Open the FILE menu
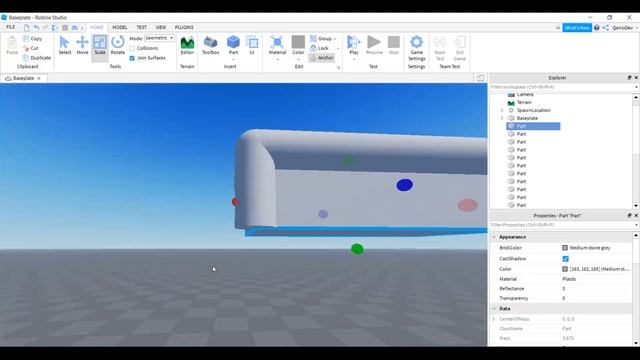Viewport: 640px width, 360px height. coord(11,27)
